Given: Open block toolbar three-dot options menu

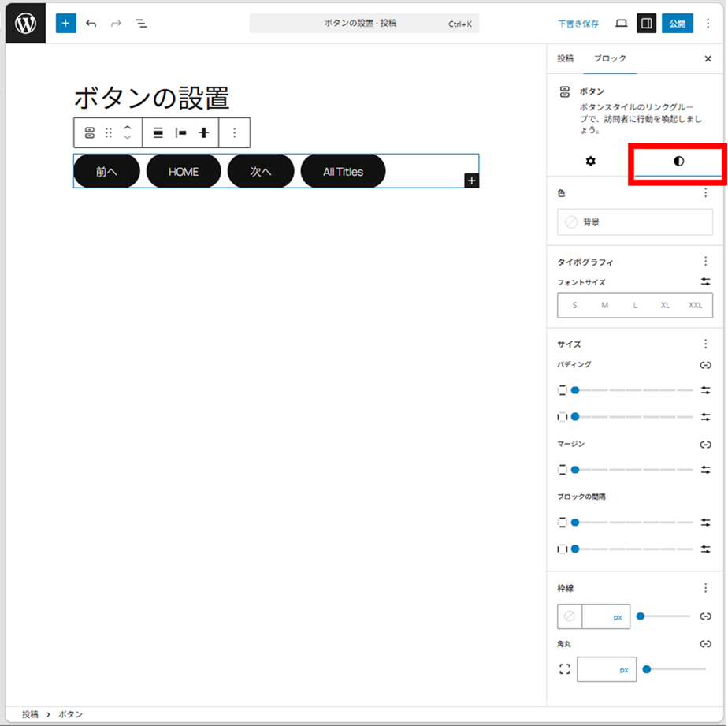Looking at the screenshot, I should 234,133.
